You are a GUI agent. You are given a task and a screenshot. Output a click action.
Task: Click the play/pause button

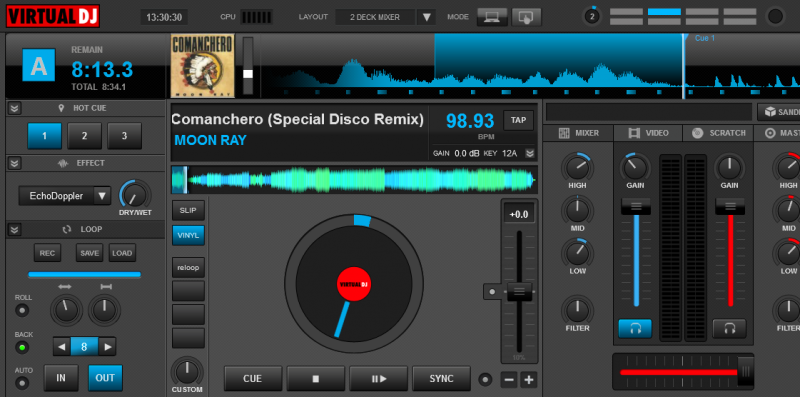pyautogui.click(x=379, y=379)
